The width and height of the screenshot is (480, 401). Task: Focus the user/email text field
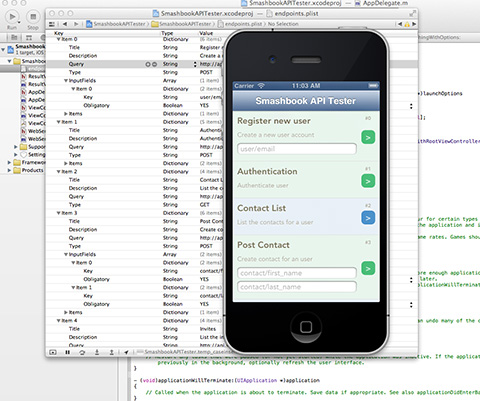(297, 149)
